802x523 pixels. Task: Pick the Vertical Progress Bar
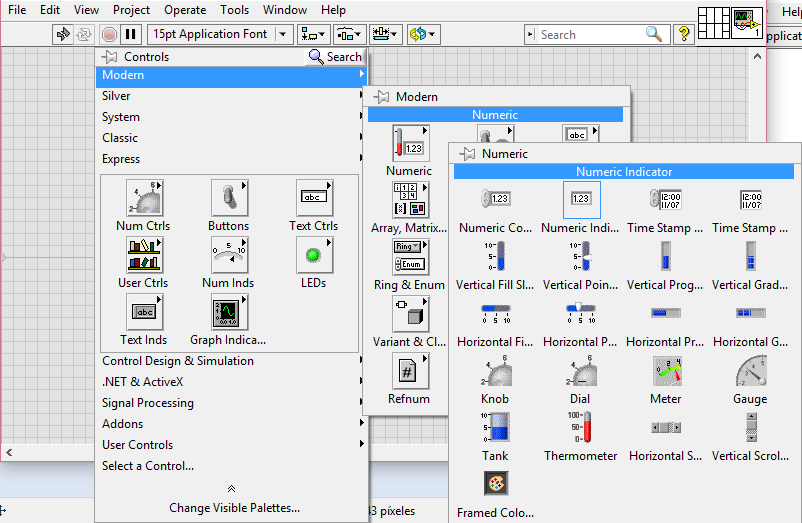point(665,256)
